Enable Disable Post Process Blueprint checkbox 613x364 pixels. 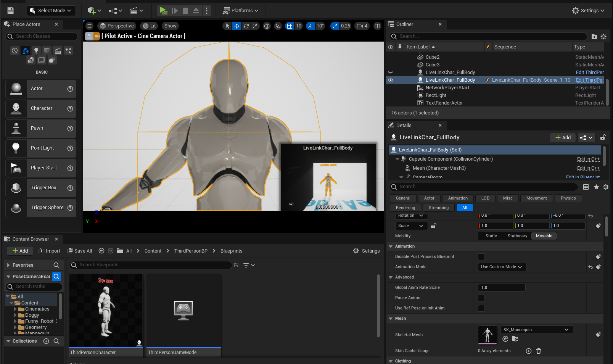481,257
